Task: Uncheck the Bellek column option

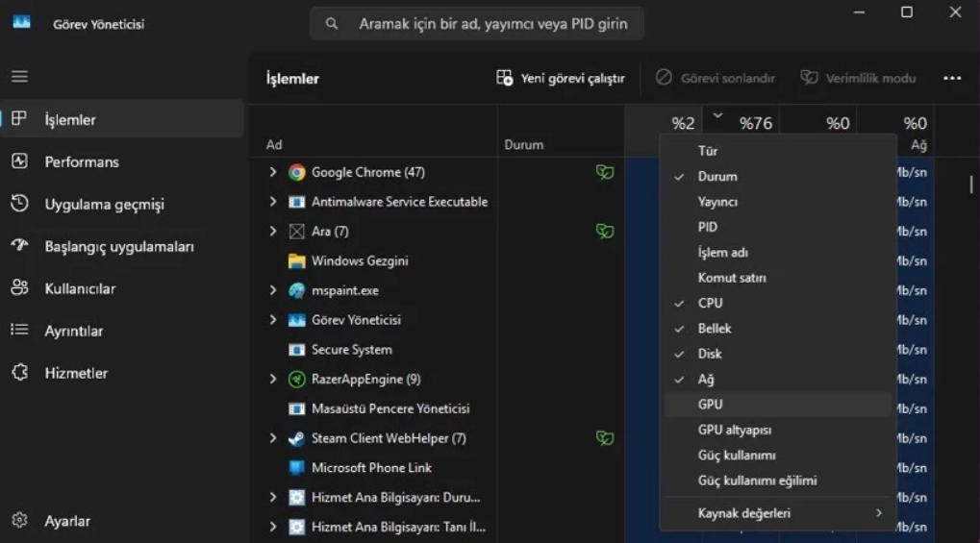Action: tap(778, 328)
